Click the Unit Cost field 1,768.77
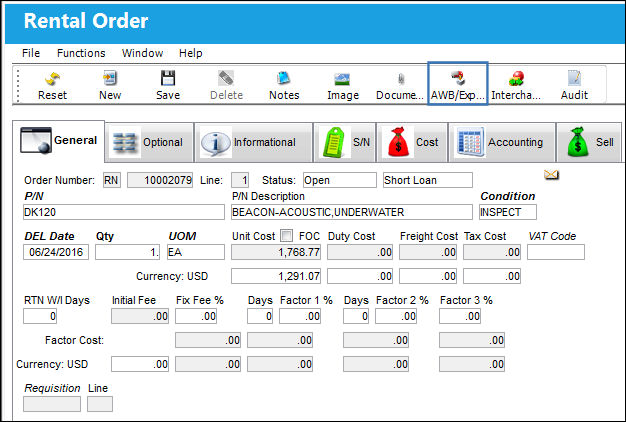626x422 pixels. [276, 252]
